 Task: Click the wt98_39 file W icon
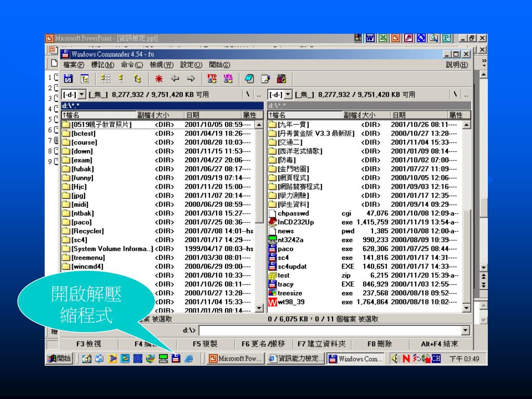click(272, 302)
